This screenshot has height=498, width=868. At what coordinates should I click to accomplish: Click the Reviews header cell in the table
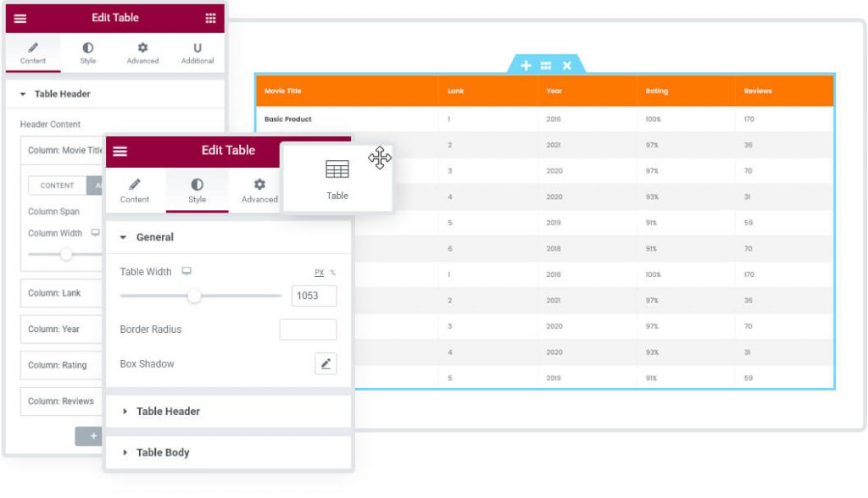[x=784, y=91]
